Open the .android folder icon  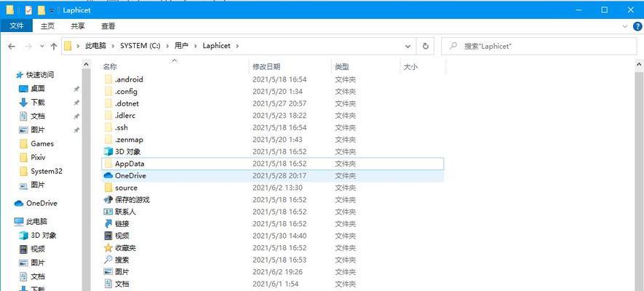108,79
